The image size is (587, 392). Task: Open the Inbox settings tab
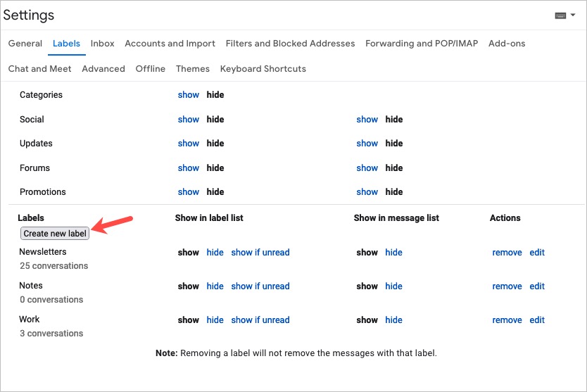(102, 44)
